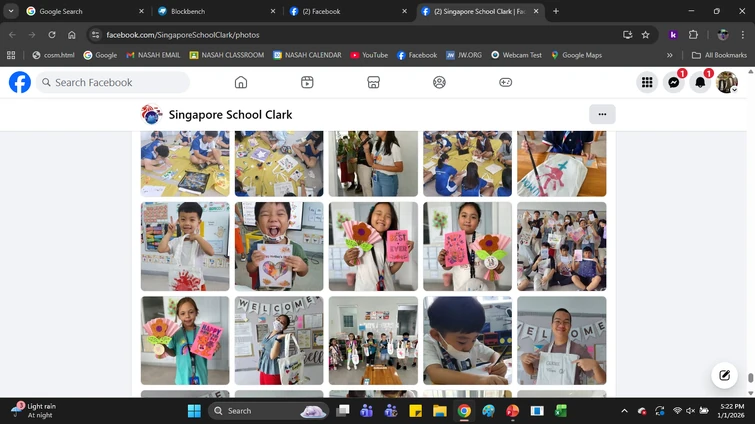Open the Facebook Home tab
Screen dimensions: 755x424
coord(241,82)
